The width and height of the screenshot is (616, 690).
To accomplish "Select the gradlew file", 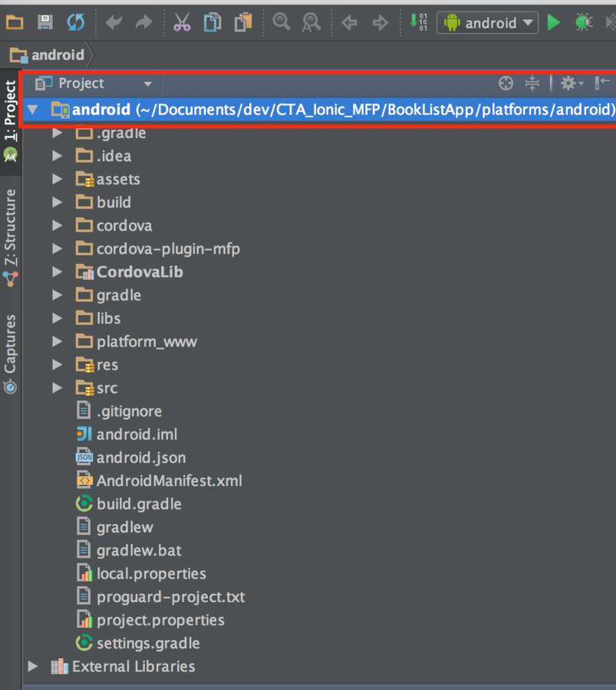I will point(125,527).
